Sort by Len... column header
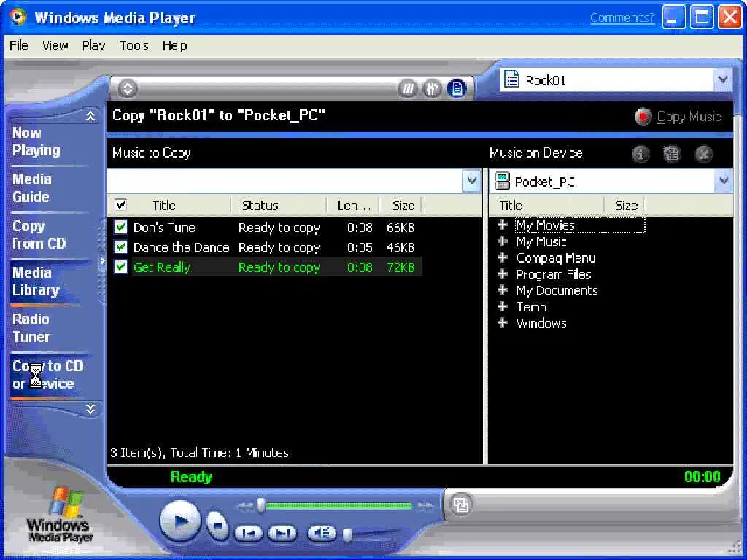 click(x=353, y=205)
